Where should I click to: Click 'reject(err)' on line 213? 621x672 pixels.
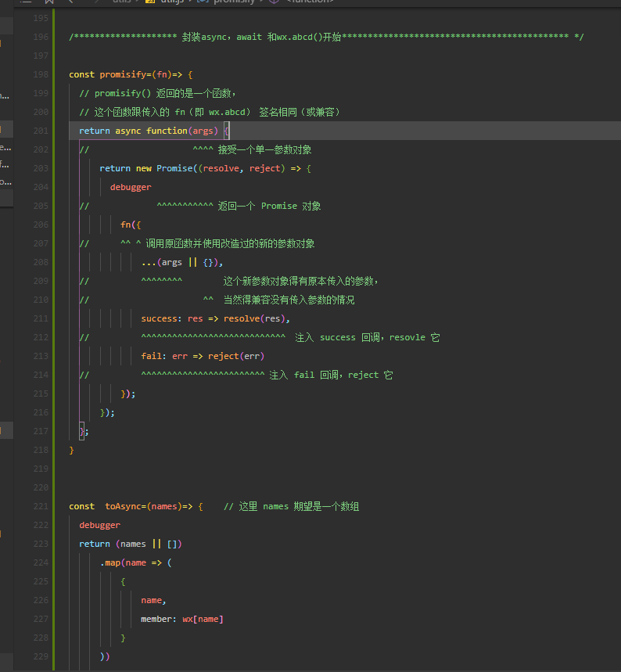pyautogui.click(x=236, y=356)
